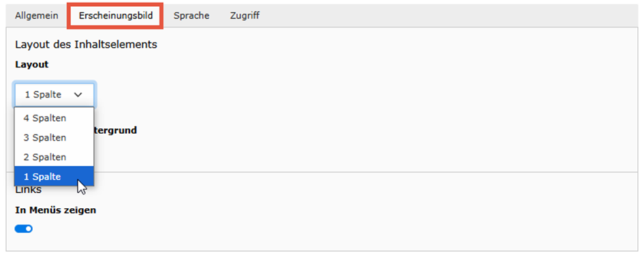Choose the 4 Spalten option
644x258 pixels.
[x=55, y=118]
